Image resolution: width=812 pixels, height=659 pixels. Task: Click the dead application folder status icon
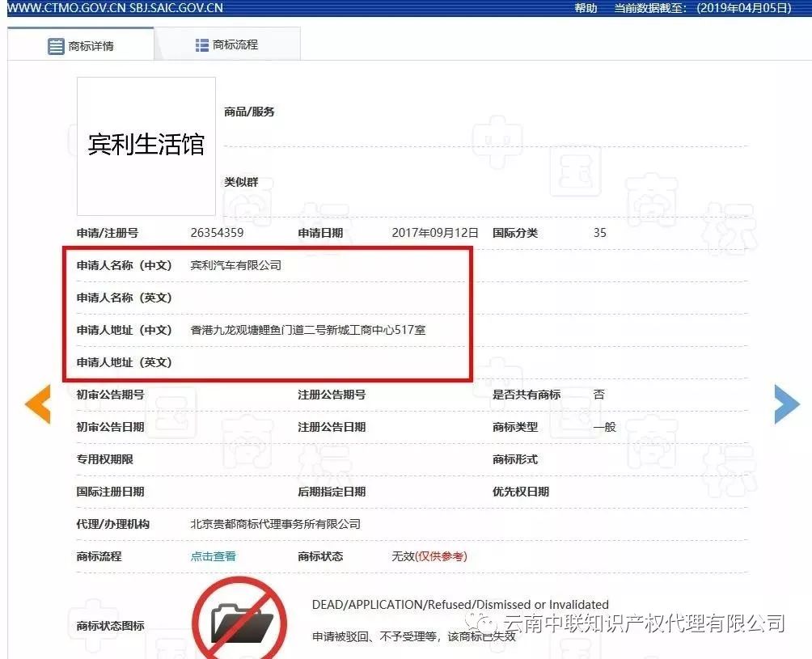[x=239, y=619]
